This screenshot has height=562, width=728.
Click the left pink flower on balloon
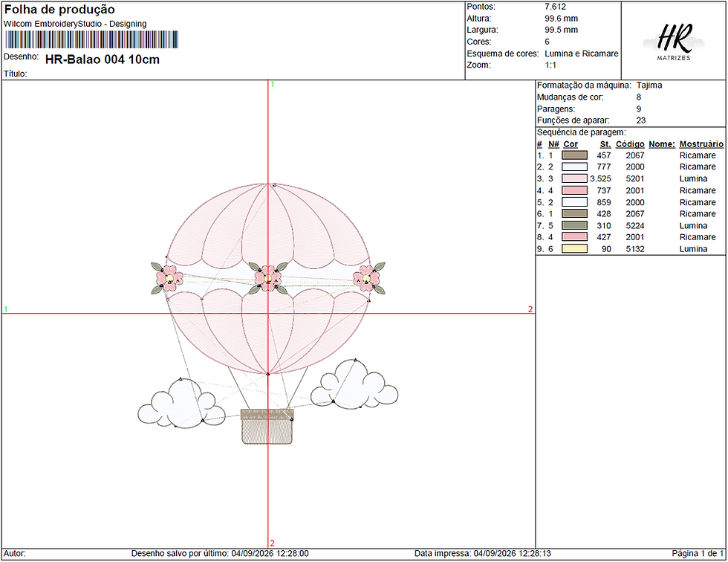(169, 278)
